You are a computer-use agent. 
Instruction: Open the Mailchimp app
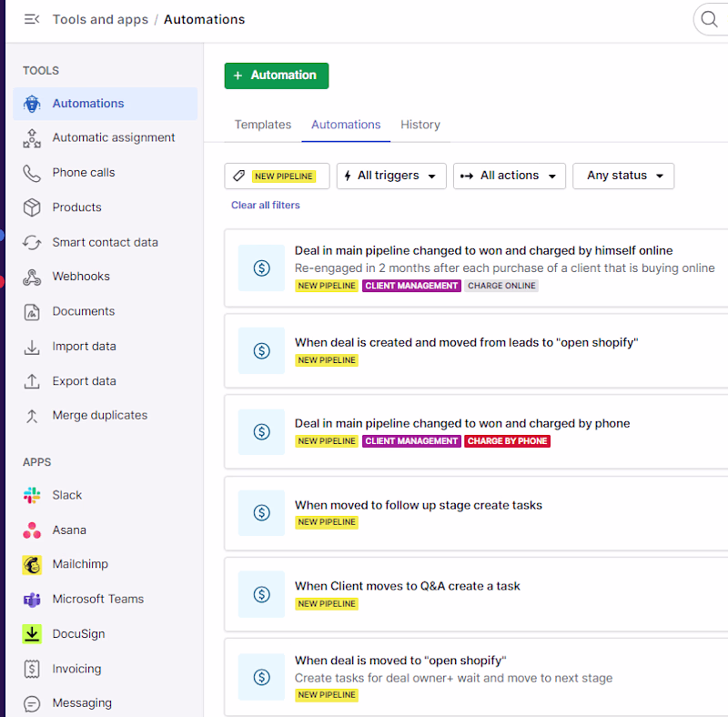click(x=106, y=564)
